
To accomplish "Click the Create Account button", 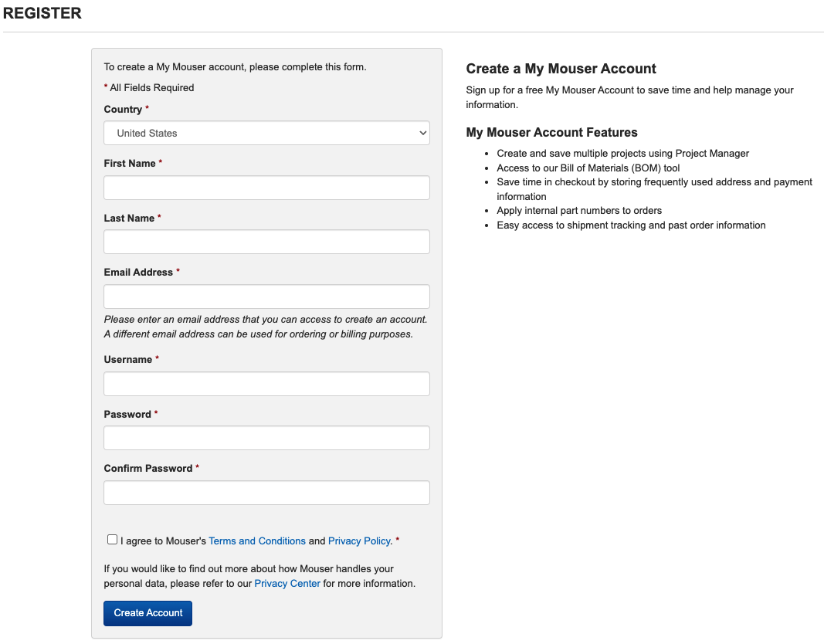I will click(x=148, y=613).
